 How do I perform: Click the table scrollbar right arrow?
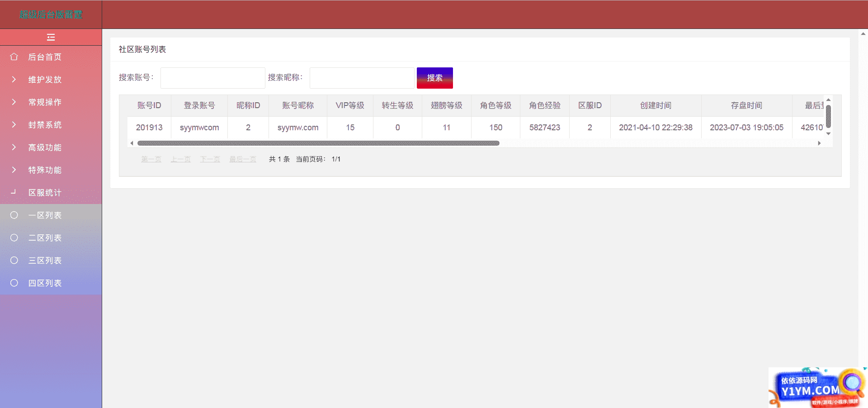(819, 143)
